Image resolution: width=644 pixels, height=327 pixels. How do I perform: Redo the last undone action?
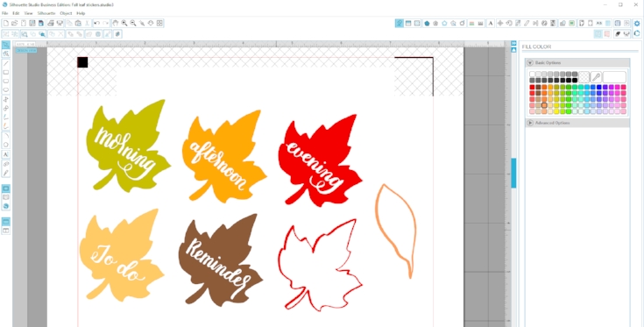[105, 24]
